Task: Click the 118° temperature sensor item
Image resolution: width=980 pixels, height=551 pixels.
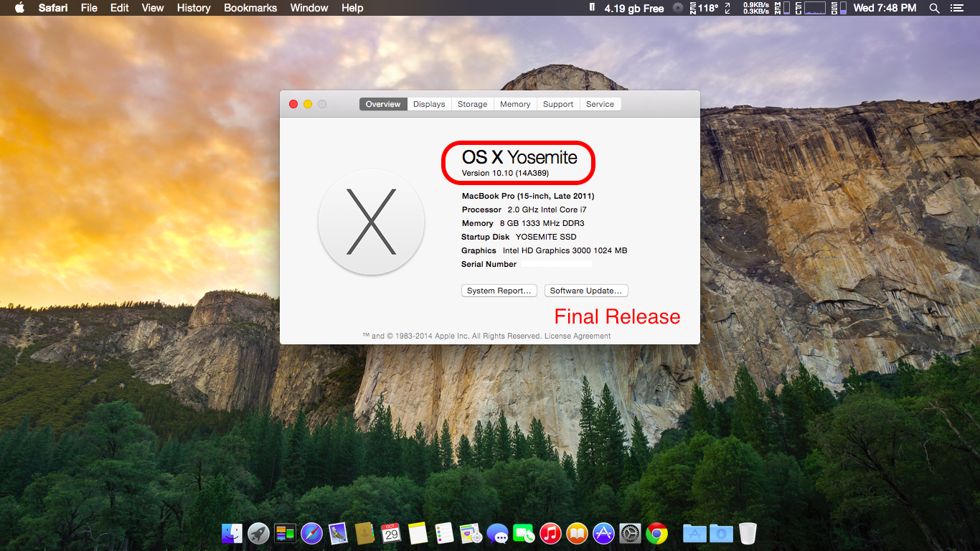Action: (704, 8)
